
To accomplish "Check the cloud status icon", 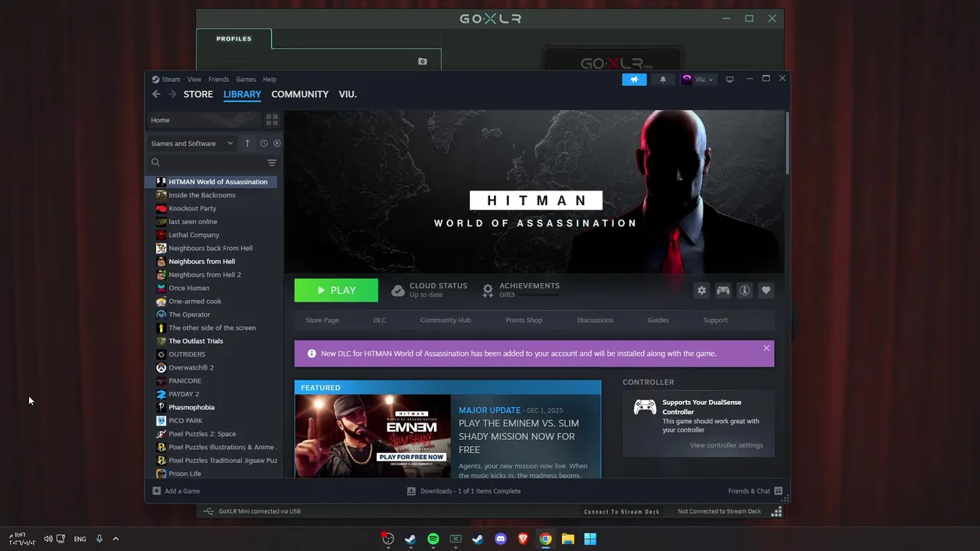I will pos(398,291).
